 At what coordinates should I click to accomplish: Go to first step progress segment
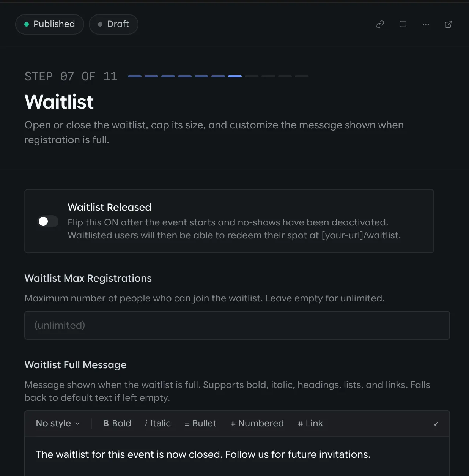(135, 76)
